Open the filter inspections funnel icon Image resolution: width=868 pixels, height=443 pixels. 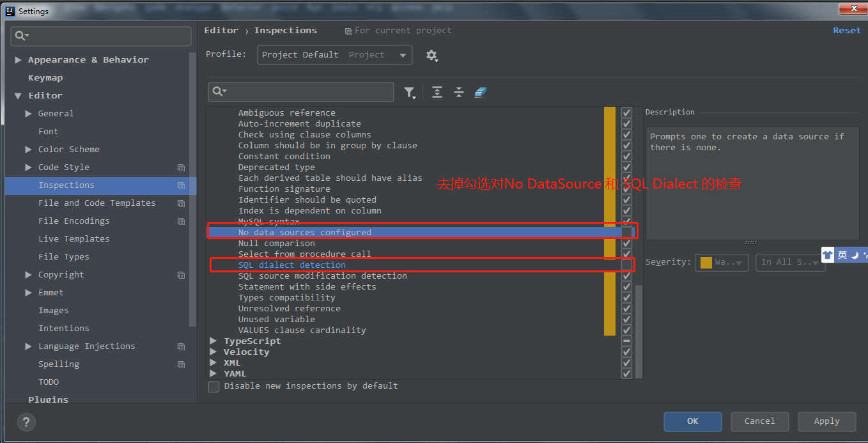click(x=409, y=93)
